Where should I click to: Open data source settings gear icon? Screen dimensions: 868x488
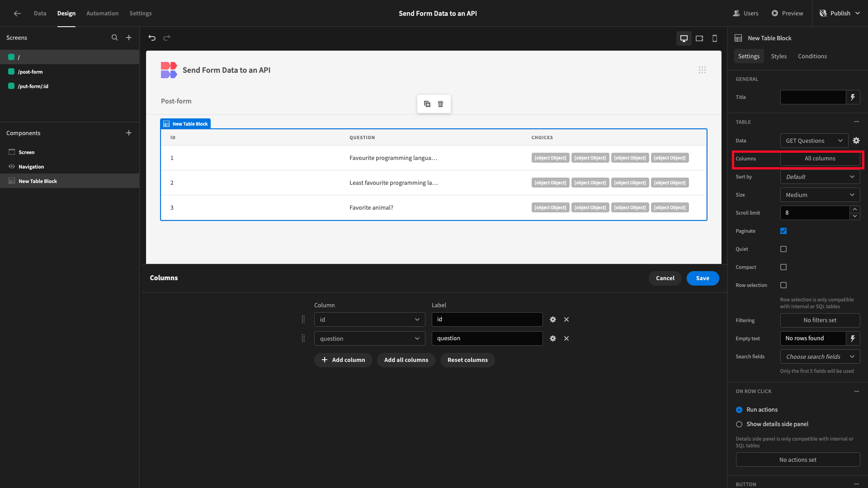pyautogui.click(x=856, y=141)
